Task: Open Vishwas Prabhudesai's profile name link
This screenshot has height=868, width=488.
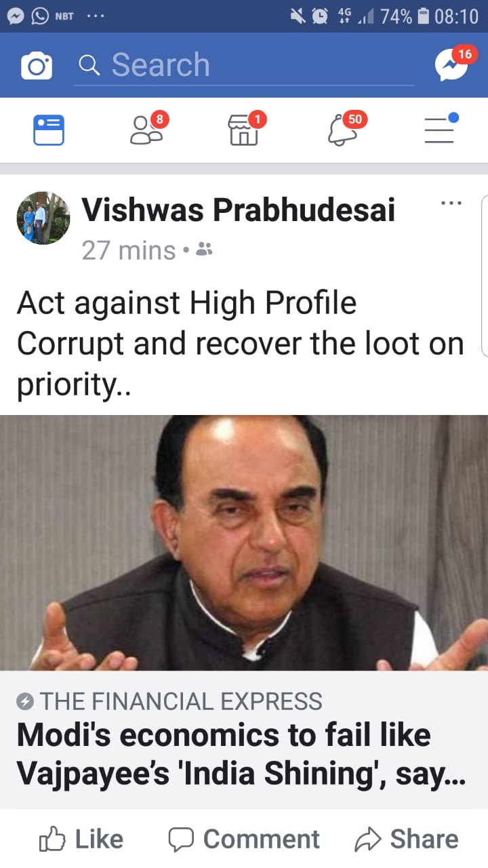Action: [238, 210]
